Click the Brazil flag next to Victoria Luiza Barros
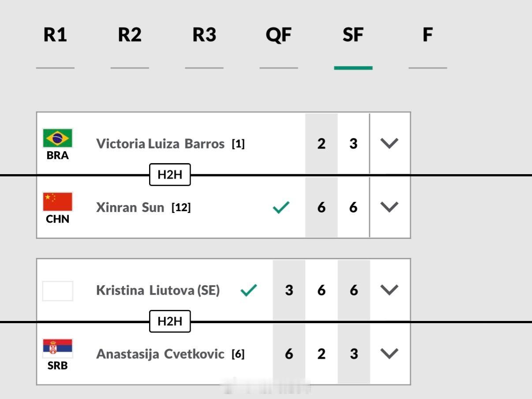This screenshot has width=532, height=399. pyautogui.click(x=58, y=138)
